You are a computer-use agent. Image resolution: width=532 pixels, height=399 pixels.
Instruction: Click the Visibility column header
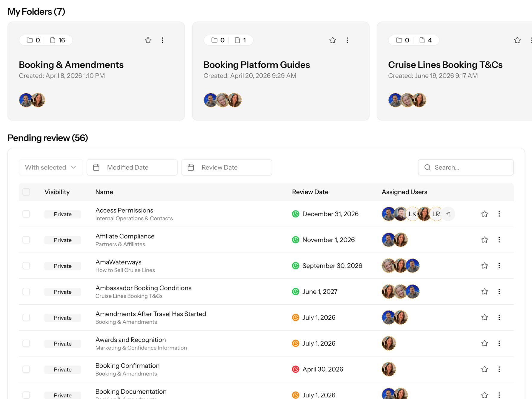point(57,192)
